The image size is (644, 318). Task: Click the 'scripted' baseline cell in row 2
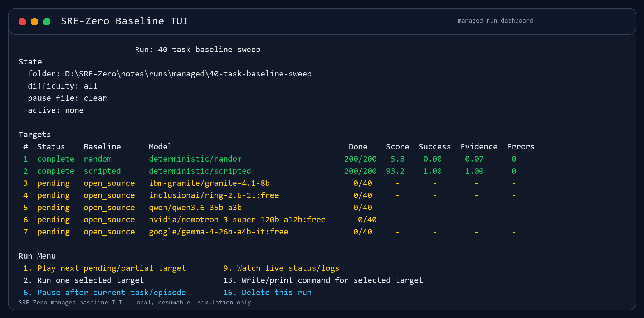pos(102,171)
